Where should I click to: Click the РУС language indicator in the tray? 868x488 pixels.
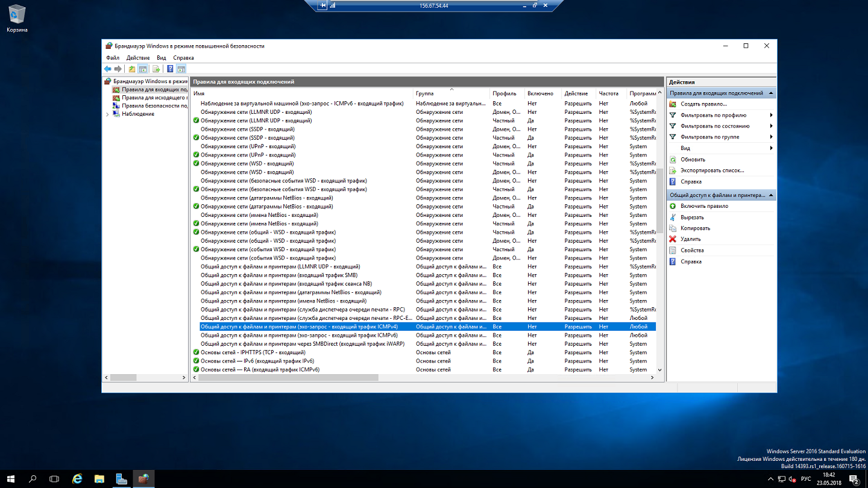pos(806,479)
